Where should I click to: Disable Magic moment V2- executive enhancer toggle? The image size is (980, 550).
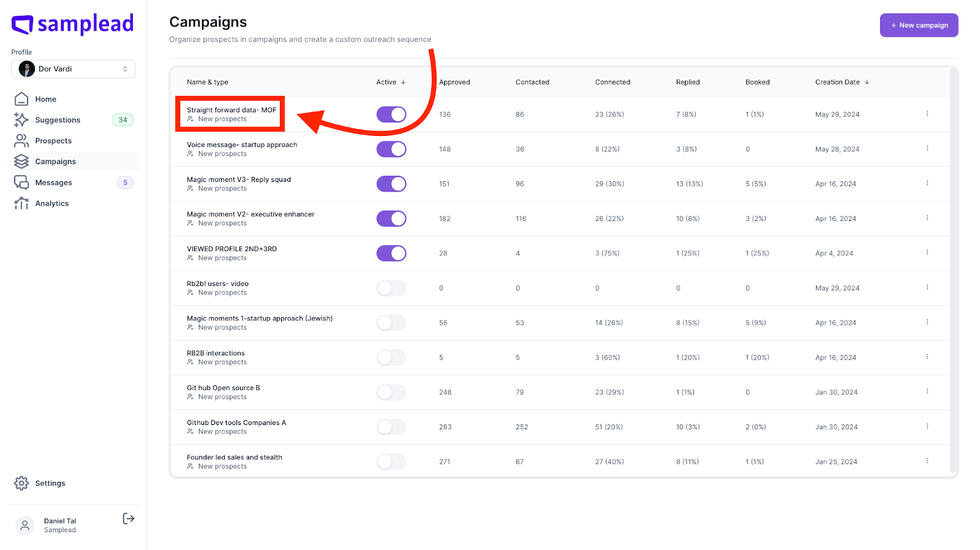point(391,219)
